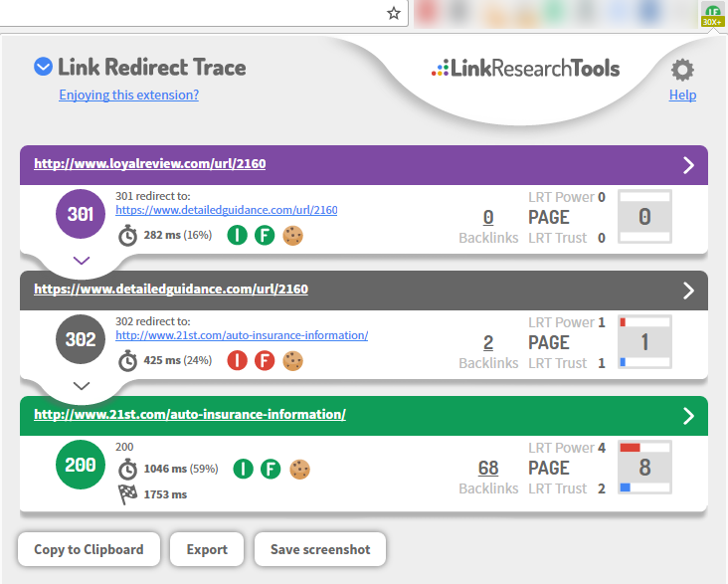The height and width of the screenshot is (584, 728).
Task: Click the blue check logo beside Link Redirect Trace
Action: [43, 67]
